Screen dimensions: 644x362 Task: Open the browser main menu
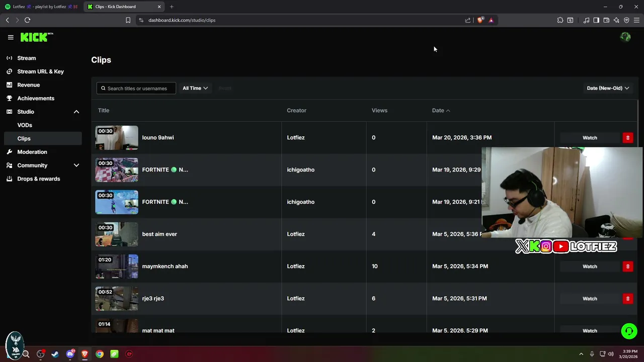636,20
